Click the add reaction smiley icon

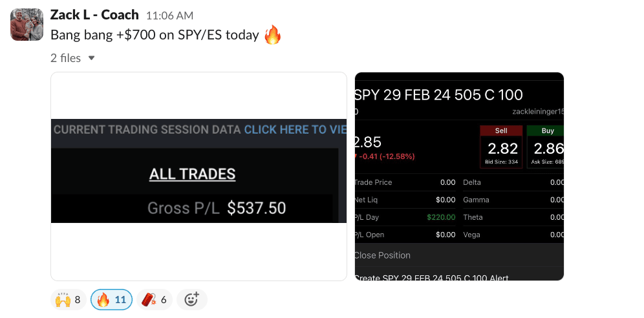(191, 299)
